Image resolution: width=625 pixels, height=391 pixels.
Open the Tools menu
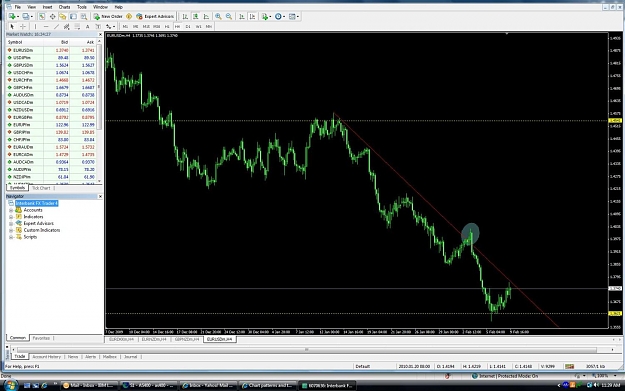[x=82, y=7]
